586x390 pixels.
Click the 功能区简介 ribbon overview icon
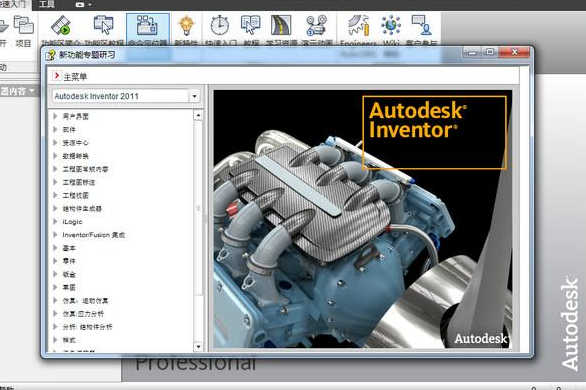62,26
